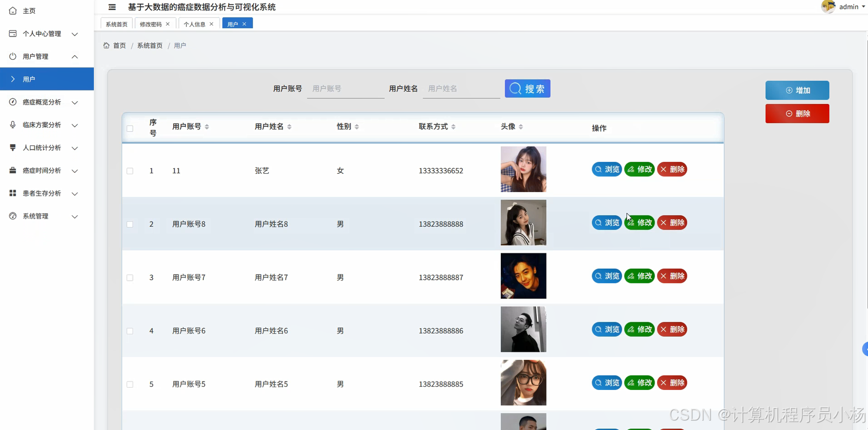Sort by 用户账号 column arrows

(207, 127)
